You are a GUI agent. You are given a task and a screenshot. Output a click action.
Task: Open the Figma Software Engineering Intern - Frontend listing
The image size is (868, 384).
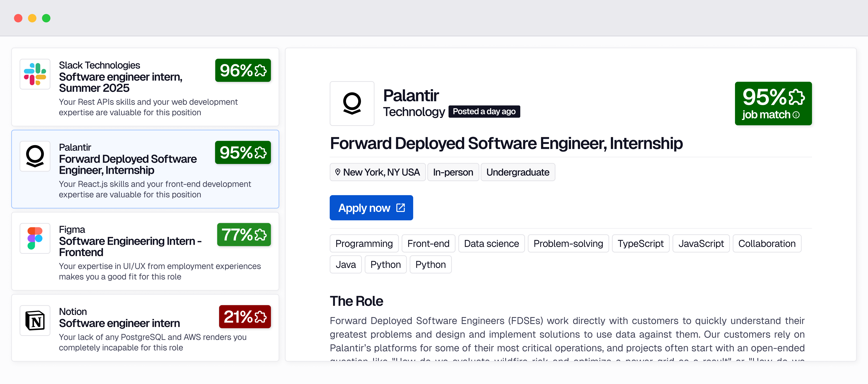(x=145, y=251)
